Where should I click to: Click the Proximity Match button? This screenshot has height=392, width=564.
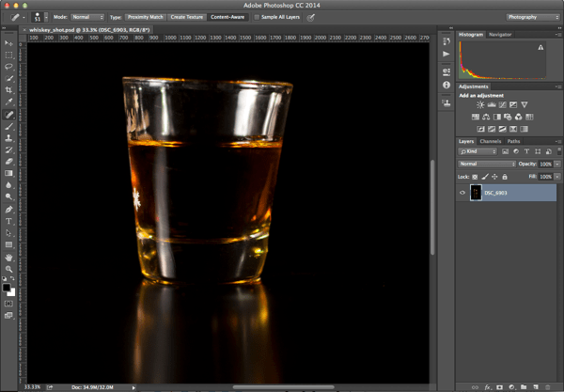tap(145, 17)
